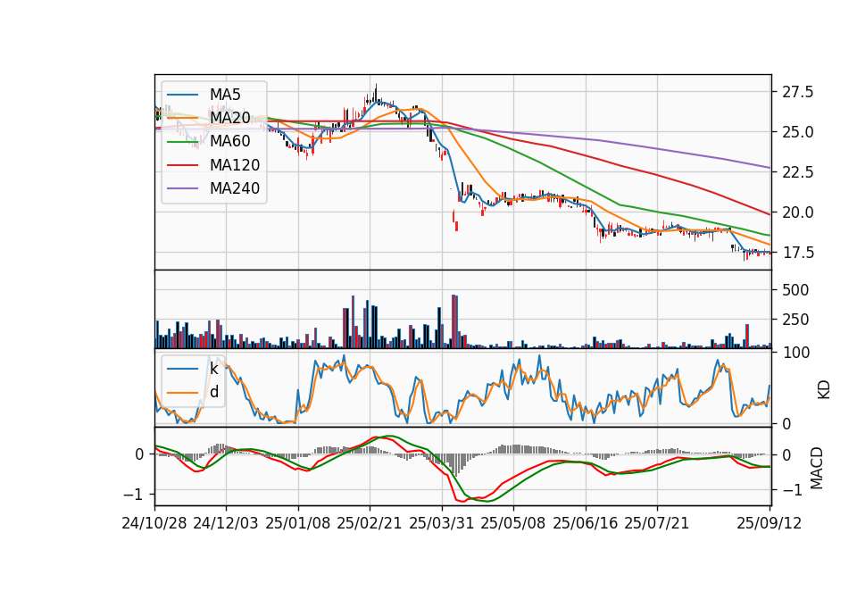Click the lowest candlestick after 25/03/31 drop
Viewport: 857px width, 616px height.
pos(456,226)
